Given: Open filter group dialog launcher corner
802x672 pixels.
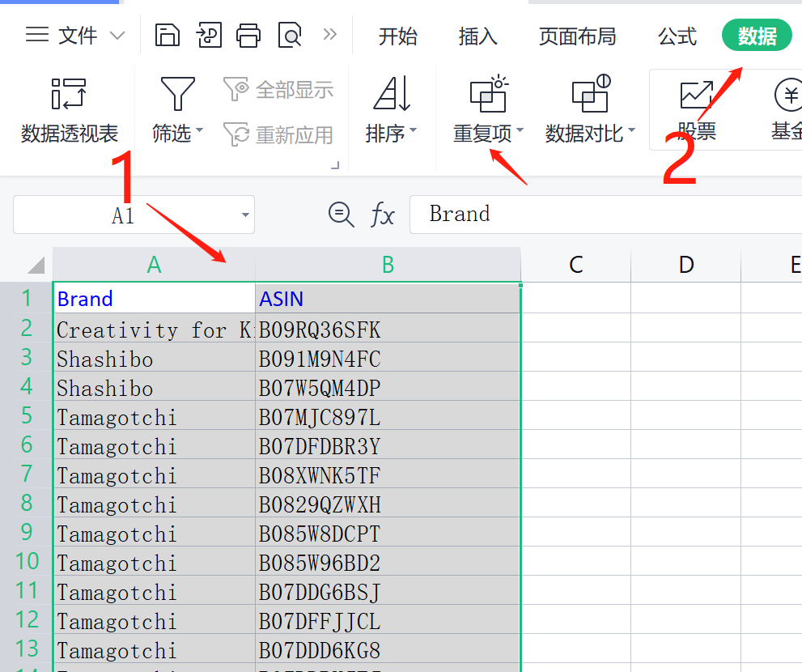Looking at the screenshot, I should click(335, 165).
